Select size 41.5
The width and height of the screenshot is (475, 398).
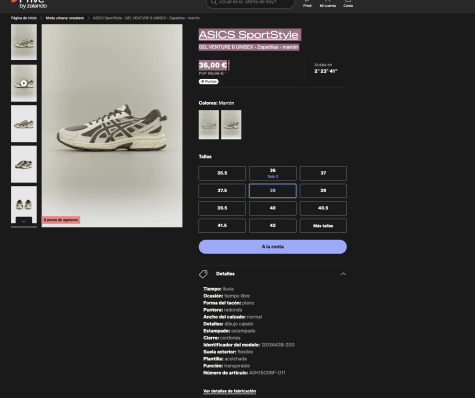222,226
